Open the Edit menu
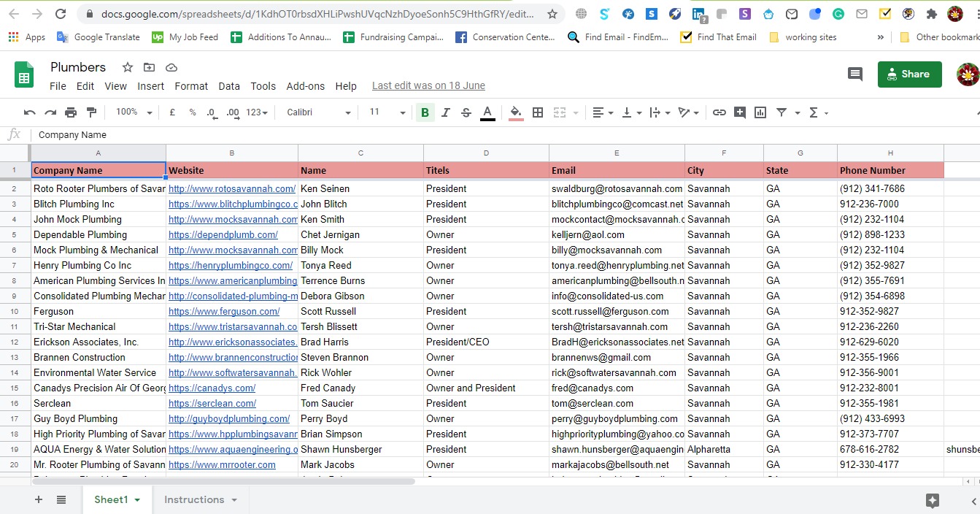 tap(85, 86)
